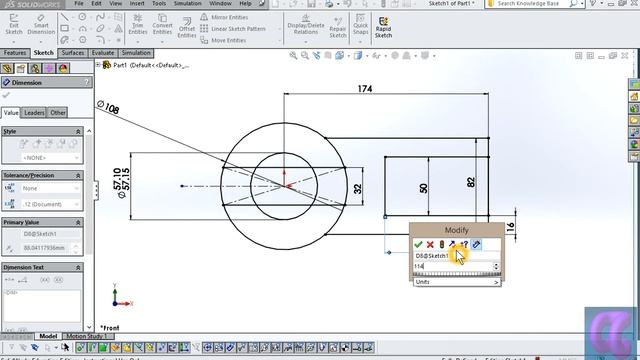Image resolution: width=640 pixels, height=360 pixels.
Task: Open the File menu
Action: point(79,3)
